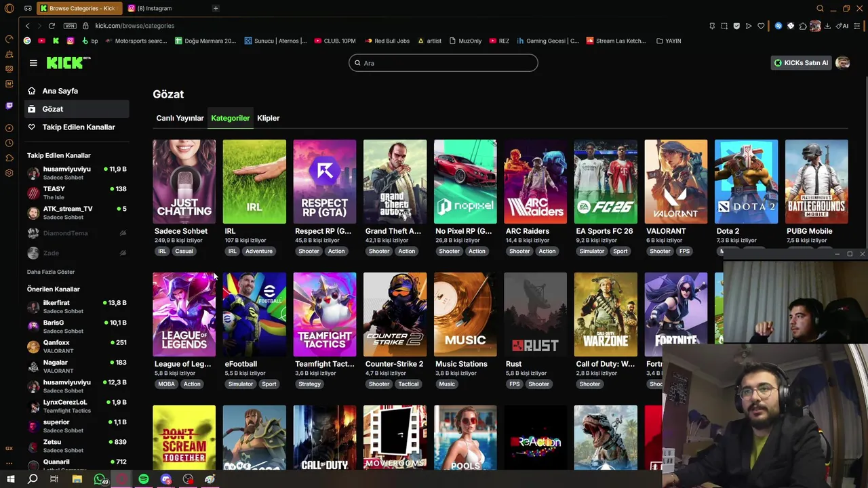The image size is (868, 488).
Task: Expand Daha Fazla Göster in sidebar
Action: tap(51, 272)
